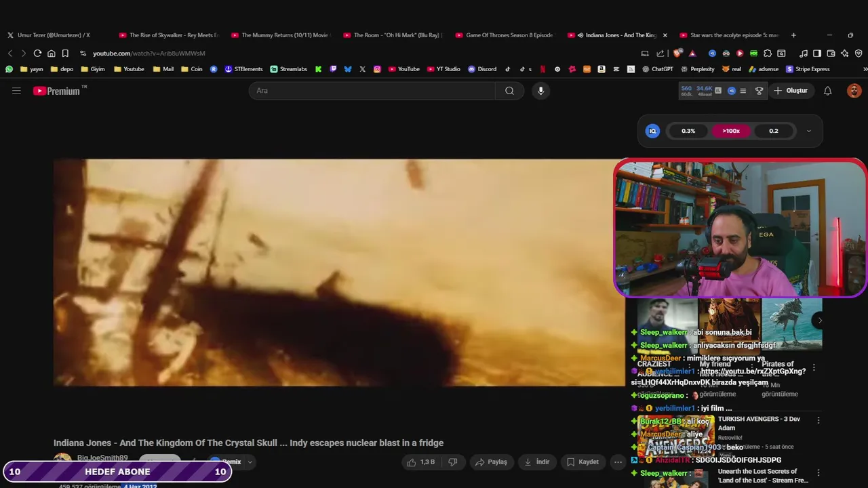
Task: Open the YouTube hamburger guide menu
Action: coord(16,90)
